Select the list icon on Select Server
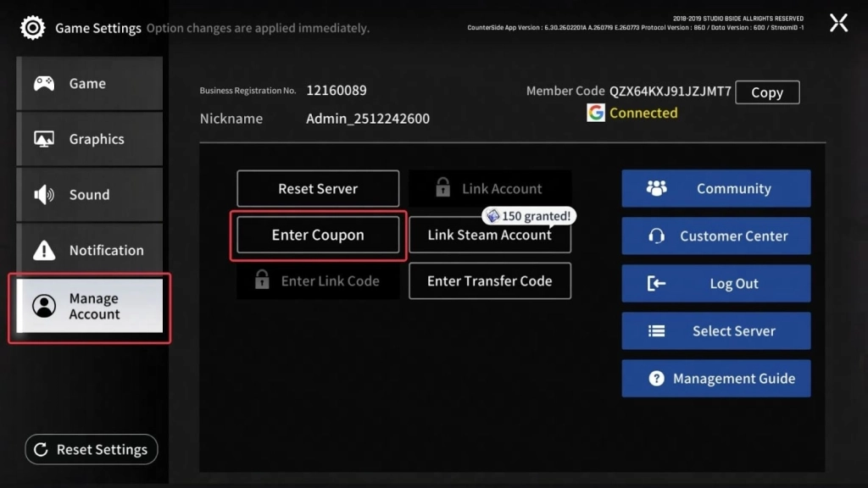Viewport: 868px width, 488px height. 655,330
